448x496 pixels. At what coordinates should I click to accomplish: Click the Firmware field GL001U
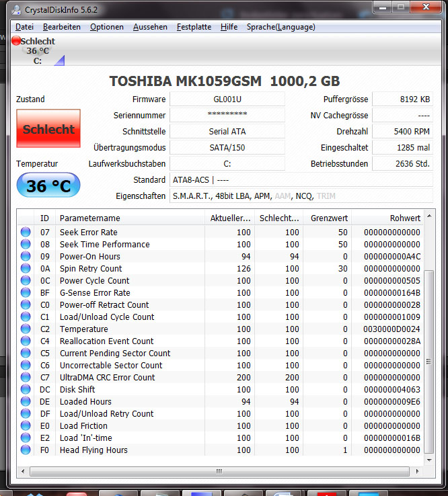(x=227, y=99)
